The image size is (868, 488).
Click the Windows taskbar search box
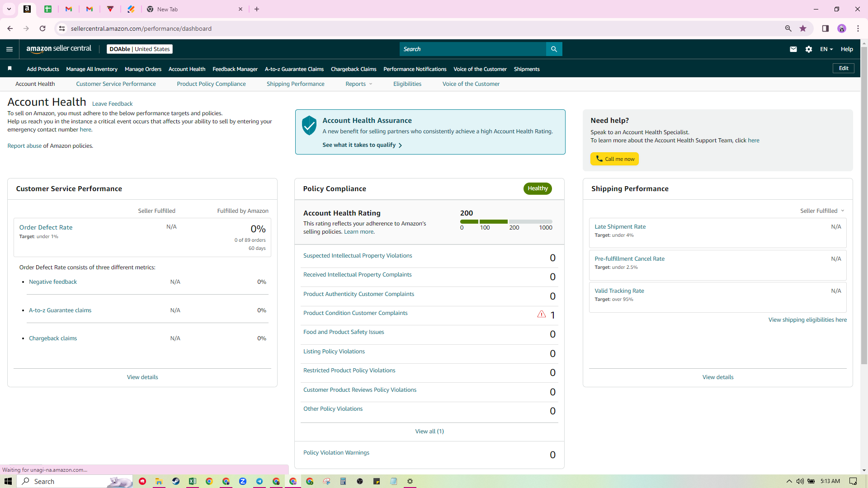pos(75,481)
